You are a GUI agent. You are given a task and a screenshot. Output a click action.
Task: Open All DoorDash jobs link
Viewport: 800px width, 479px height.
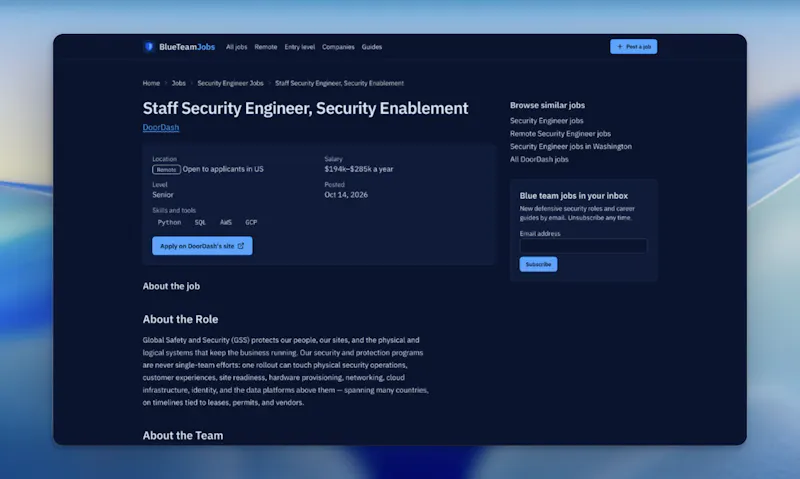tap(539, 159)
